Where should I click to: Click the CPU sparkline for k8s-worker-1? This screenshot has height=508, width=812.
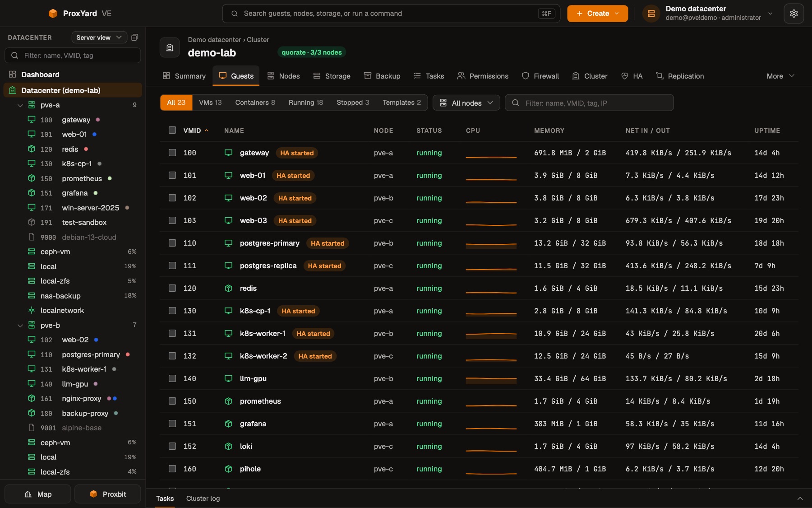point(491,334)
